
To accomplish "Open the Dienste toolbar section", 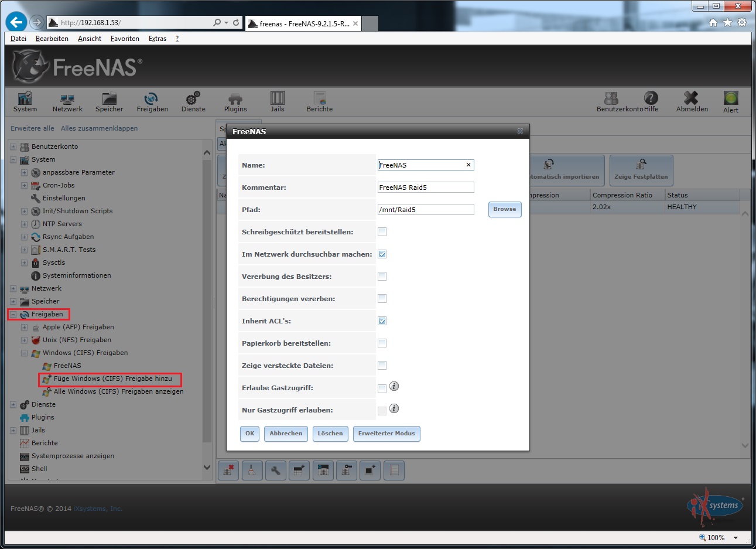I will pyautogui.click(x=193, y=101).
